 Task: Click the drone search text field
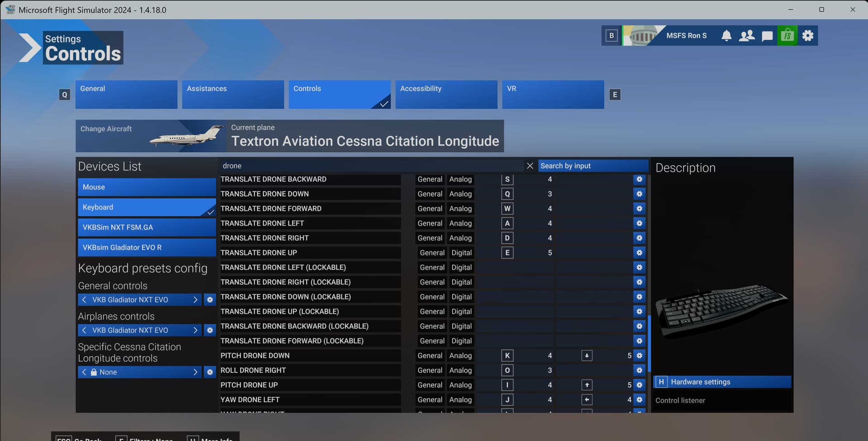tap(371, 166)
